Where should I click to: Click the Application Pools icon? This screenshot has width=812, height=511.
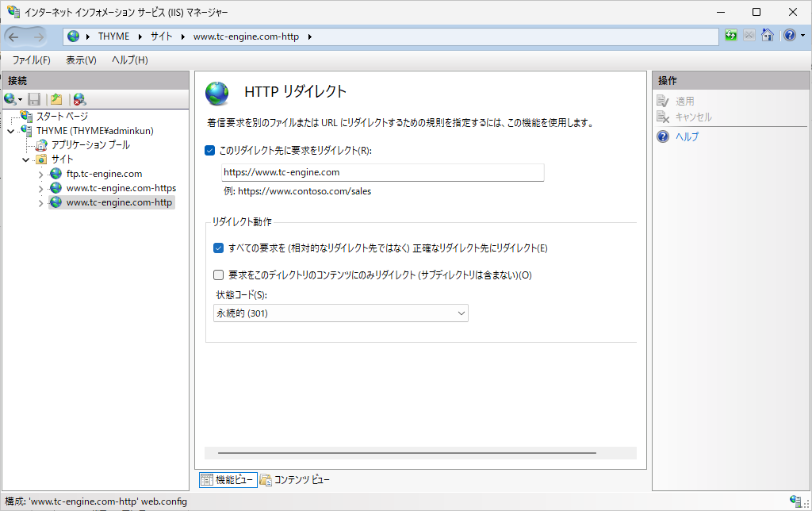[41, 144]
